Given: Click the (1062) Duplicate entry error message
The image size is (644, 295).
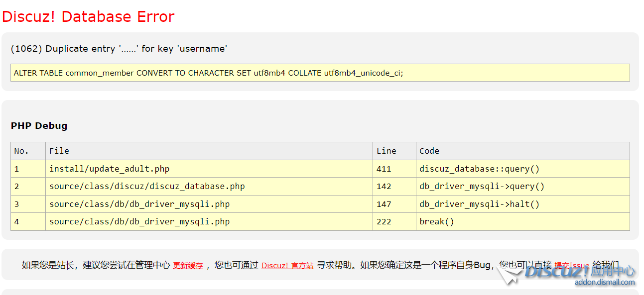Looking at the screenshot, I should click(x=119, y=49).
